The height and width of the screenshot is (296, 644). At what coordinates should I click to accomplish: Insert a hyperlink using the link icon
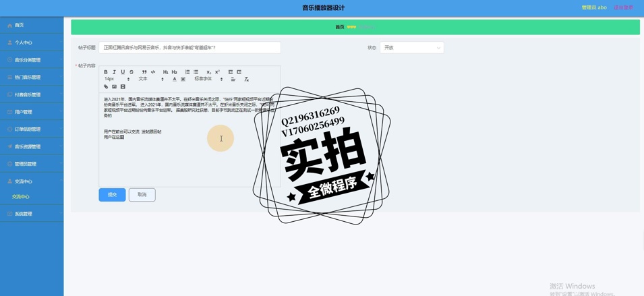click(x=106, y=87)
